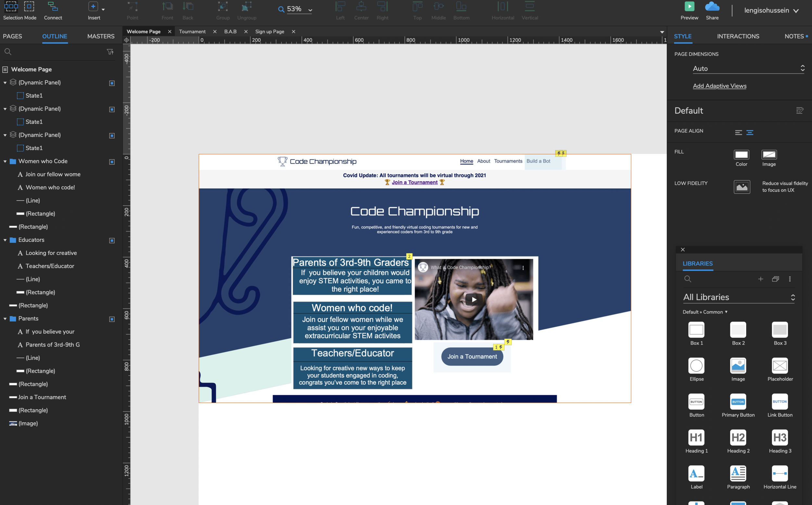Image resolution: width=812 pixels, height=505 pixels.
Task: Click the edit Default style icon
Action: pyautogui.click(x=800, y=110)
